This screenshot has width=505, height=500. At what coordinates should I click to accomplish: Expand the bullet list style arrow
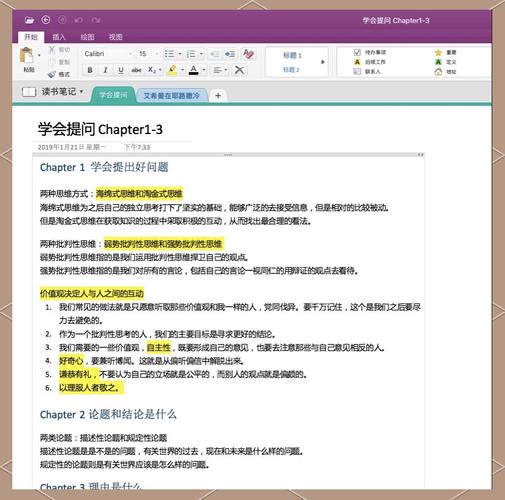coord(180,54)
